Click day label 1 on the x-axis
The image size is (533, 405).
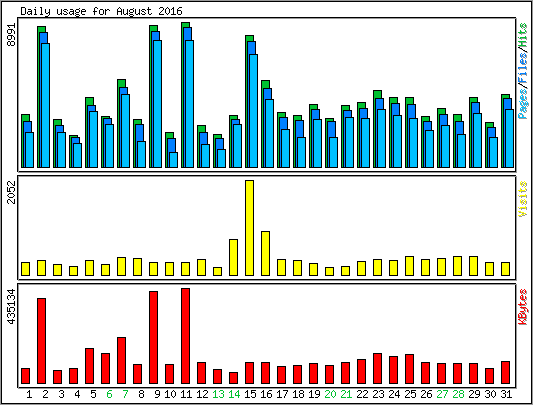(x=29, y=394)
